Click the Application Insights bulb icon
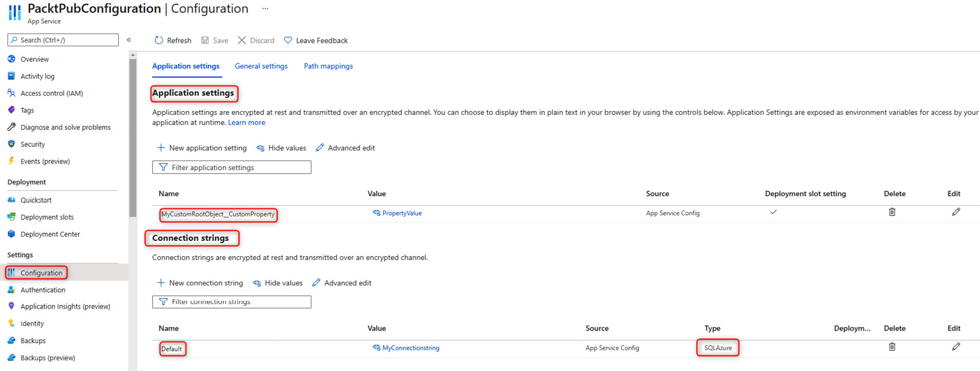Viewport: 980px width, 371px height. pyautogui.click(x=11, y=306)
